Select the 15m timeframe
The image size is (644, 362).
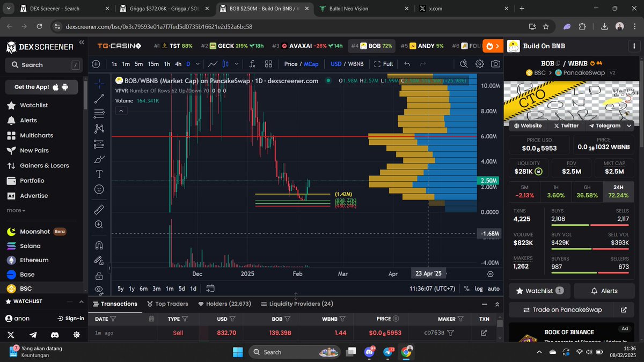coord(153,64)
